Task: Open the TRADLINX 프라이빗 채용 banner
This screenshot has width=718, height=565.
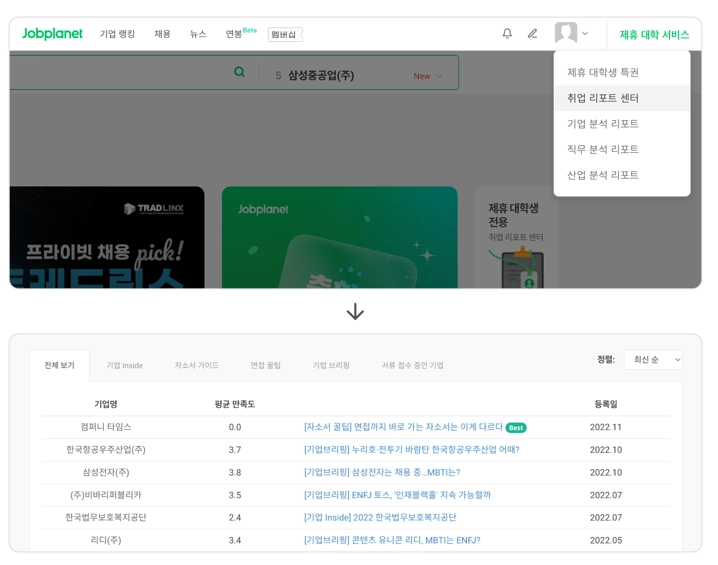Action: (107, 237)
